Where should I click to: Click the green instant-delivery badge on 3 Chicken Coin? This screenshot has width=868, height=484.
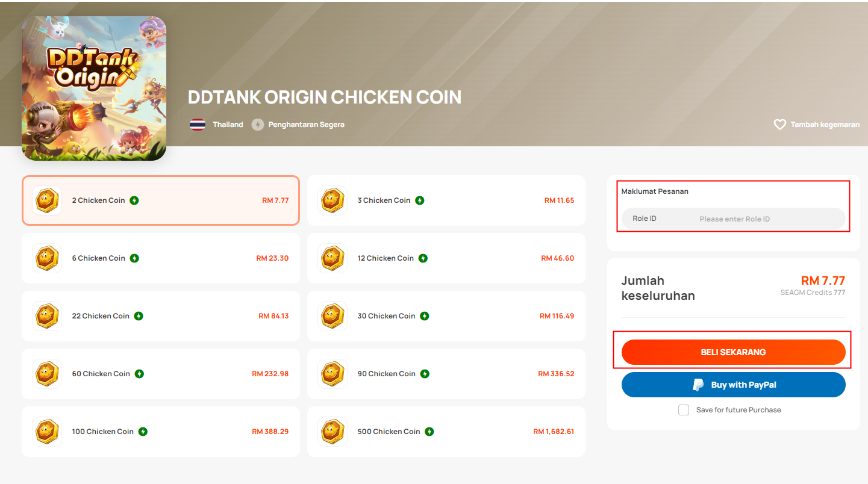pyautogui.click(x=420, y=200)
